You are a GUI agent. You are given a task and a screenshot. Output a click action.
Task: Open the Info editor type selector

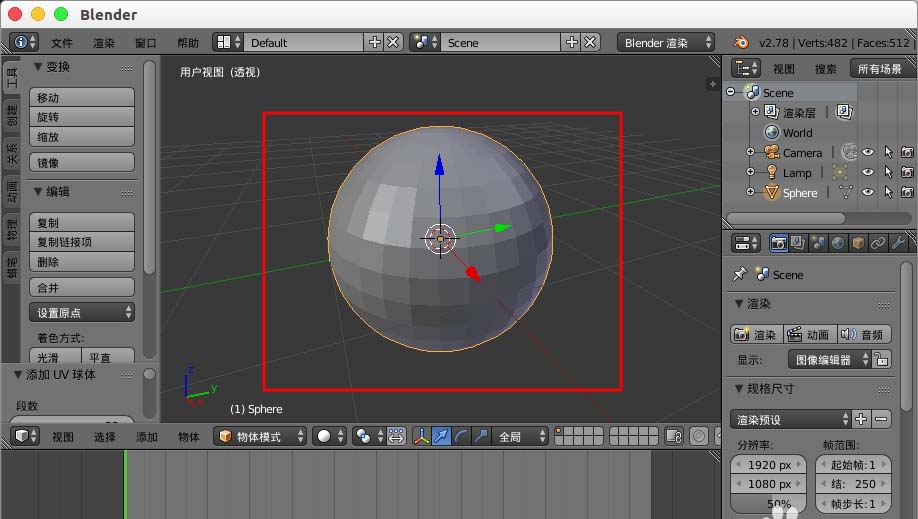tap(25, 42)
